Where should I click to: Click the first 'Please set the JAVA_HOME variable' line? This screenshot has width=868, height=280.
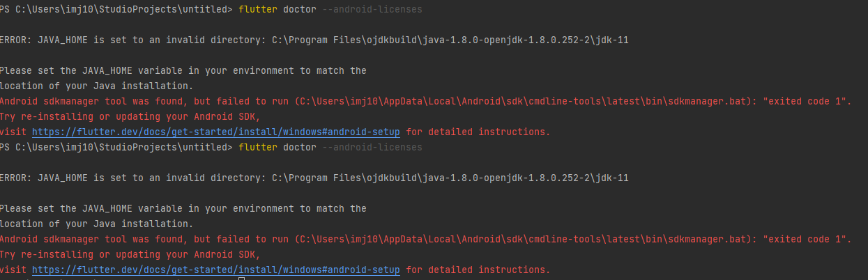coord(183,70)
